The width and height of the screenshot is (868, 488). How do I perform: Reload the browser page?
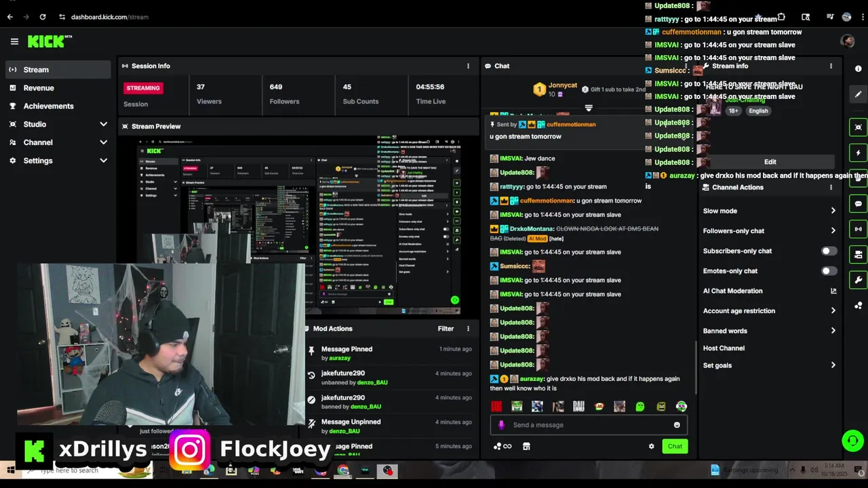(43, 17)
